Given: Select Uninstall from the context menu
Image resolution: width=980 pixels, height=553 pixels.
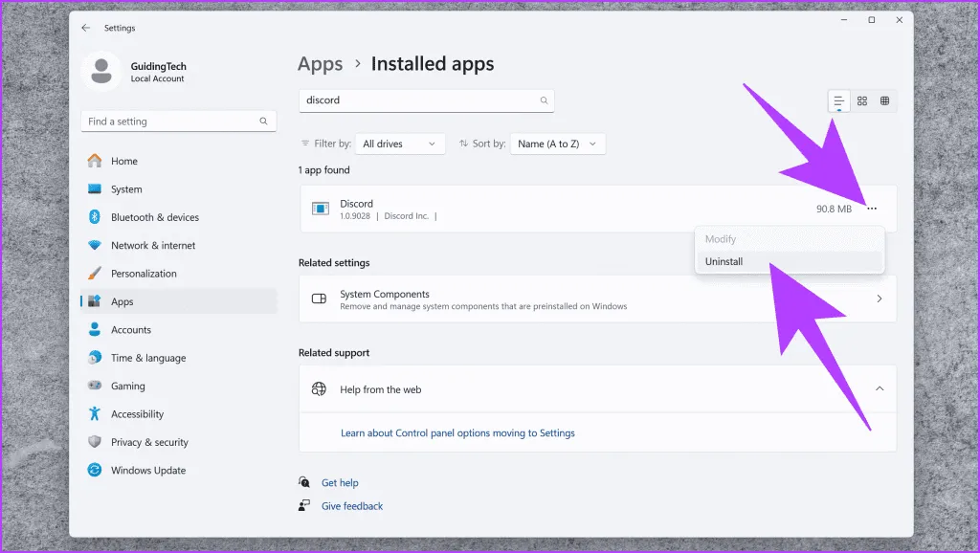Looking at the screenshot, I should [x=724, y=261].
